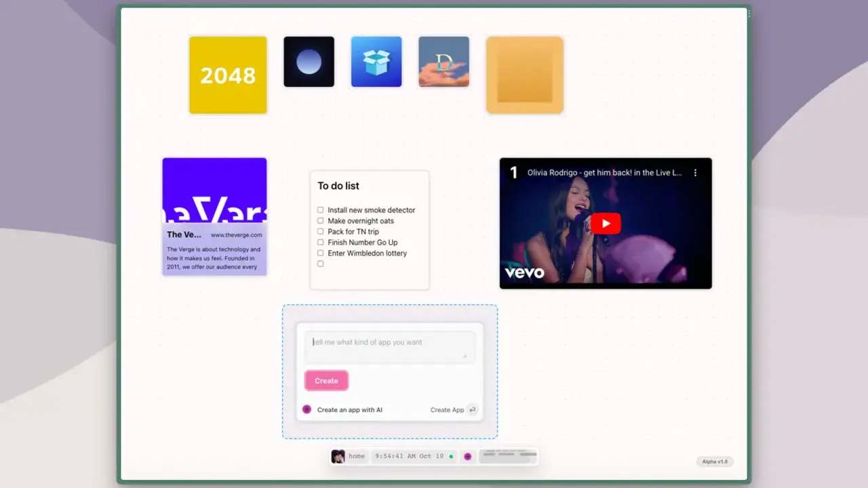Click the 'Make overnight oats' task text

click(x=361, y=221)
